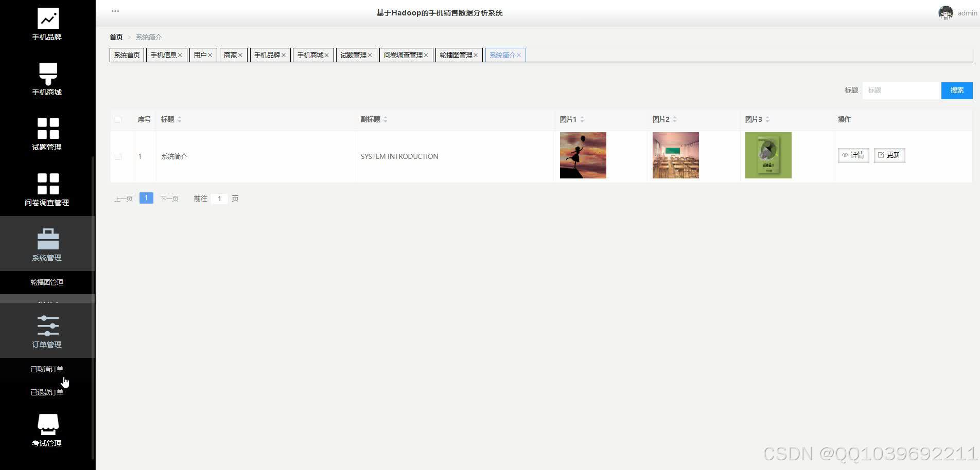The width and height of the screenshot is (980, 470).
Task: Click the admin username label
Action: [x=967, y=13]
